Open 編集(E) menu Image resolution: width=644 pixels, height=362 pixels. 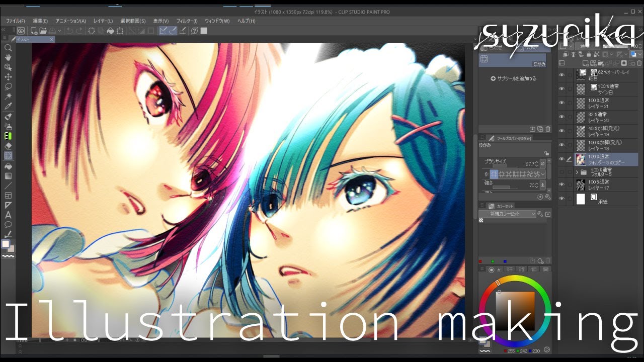(x=40, y=21)
